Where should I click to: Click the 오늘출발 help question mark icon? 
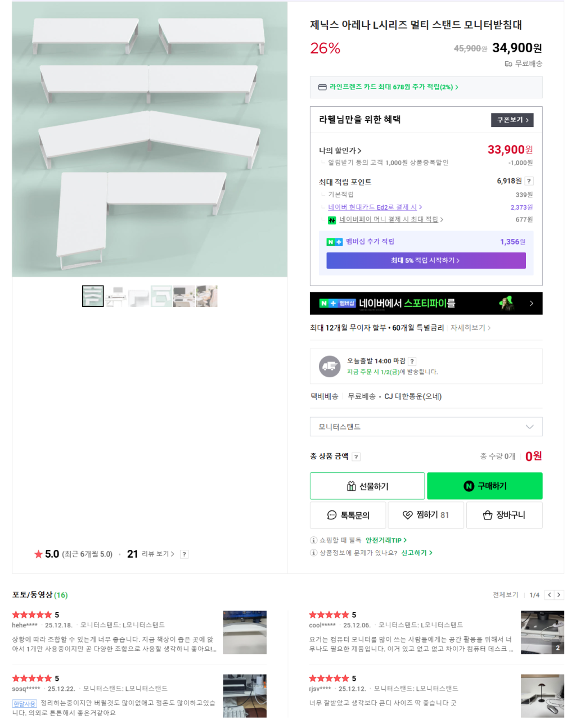(x=412, y=361)
